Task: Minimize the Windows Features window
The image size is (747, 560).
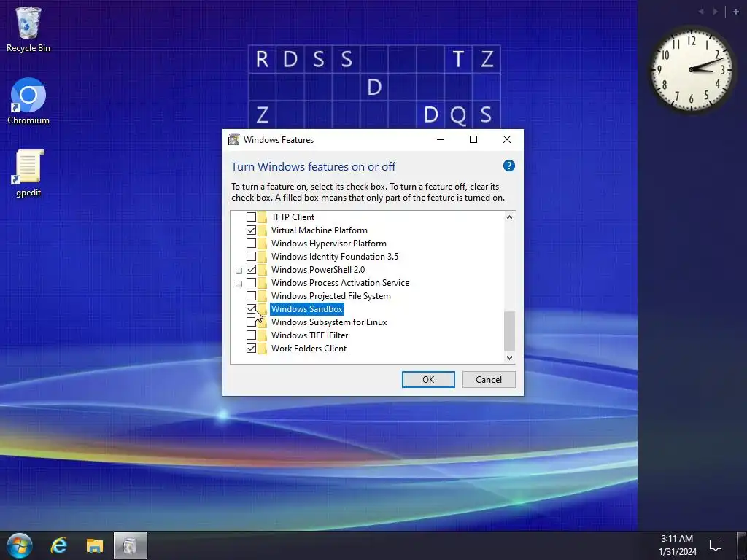Action: 441,139
